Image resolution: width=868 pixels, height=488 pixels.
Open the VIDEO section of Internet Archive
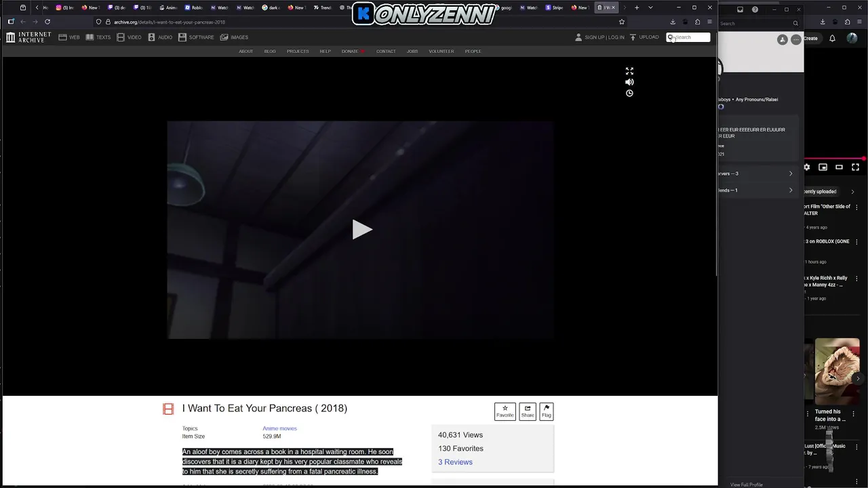click(129, 37)
